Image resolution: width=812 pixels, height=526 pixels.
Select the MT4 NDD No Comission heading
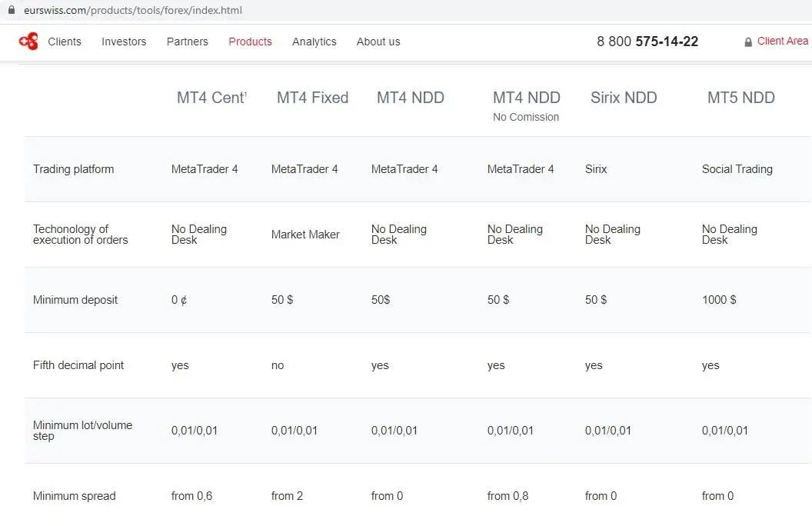tap(526, 105)
